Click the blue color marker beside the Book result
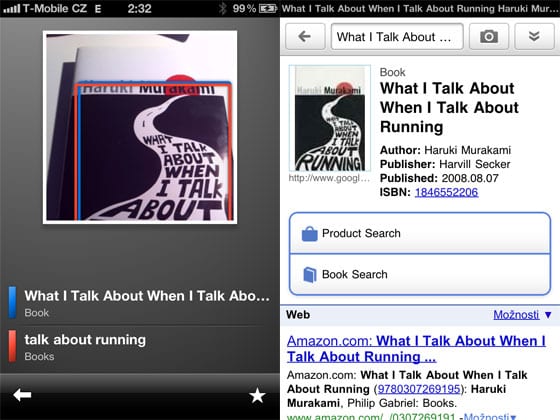The height and width of the screenshot is (420, 560). (12, 302)
